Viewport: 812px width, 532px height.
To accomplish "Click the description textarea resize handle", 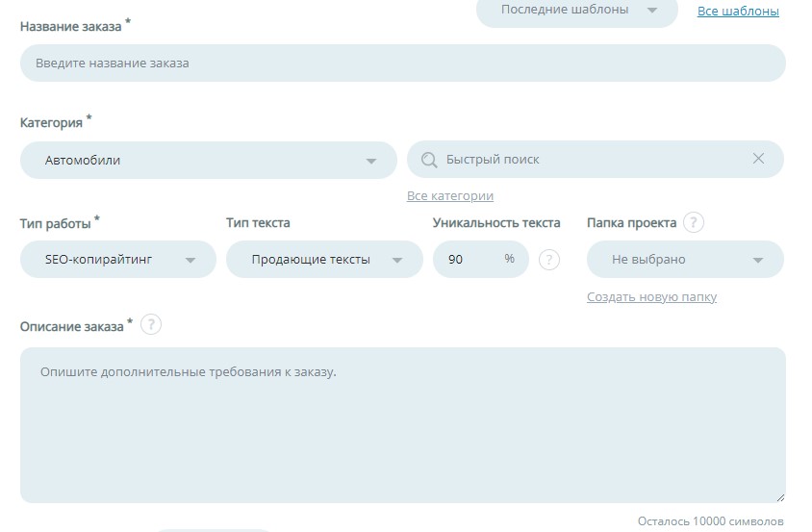I will pyautogui.click(x=780, y=497).
